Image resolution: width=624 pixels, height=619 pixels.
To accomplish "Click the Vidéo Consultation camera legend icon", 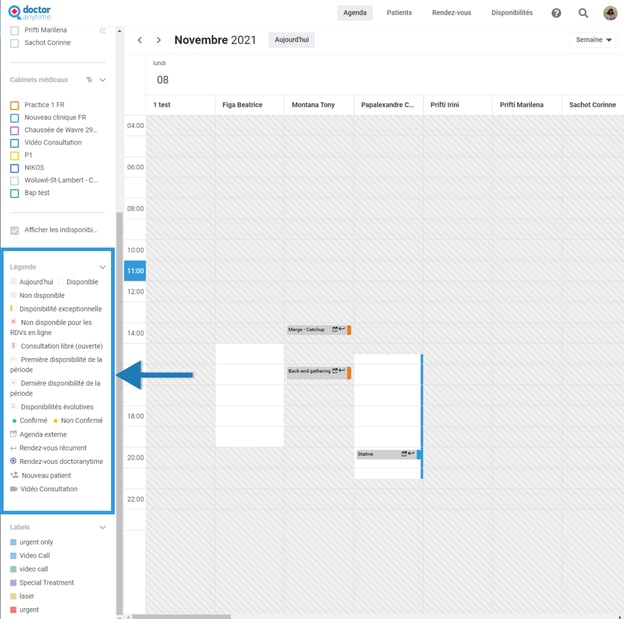I will [14, 489].
